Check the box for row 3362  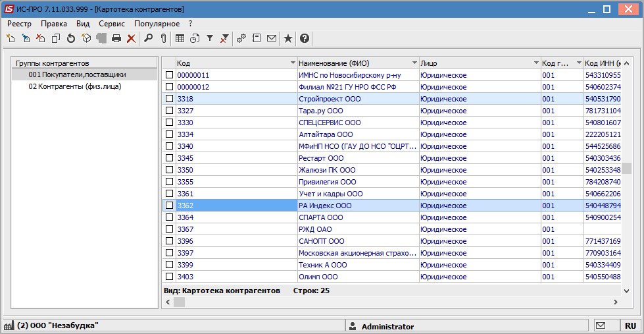click(x=169, y=206)
